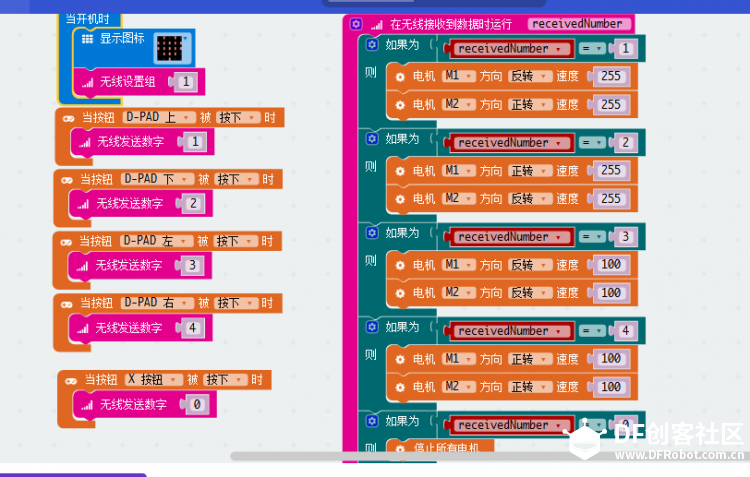Open 正转 direction dropdown for M2 in if = 4

pos(529,387)
